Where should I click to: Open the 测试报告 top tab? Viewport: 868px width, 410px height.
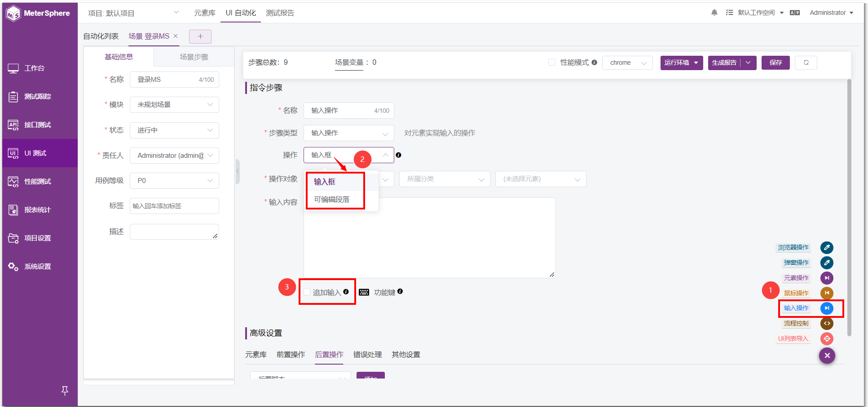(280, 13)
